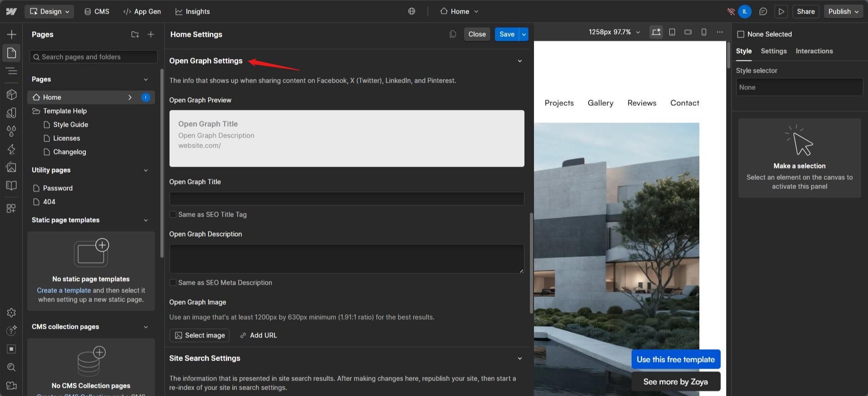Open the App Gen tab
This screenshot has height=396, width=868.
(142, 11)
